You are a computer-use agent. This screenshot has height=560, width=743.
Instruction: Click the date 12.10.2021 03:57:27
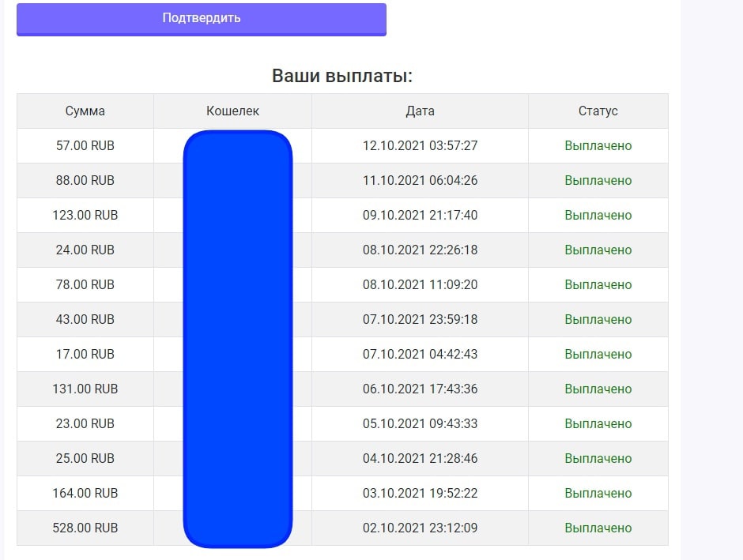pyautogui.click(x=420, y=146)
